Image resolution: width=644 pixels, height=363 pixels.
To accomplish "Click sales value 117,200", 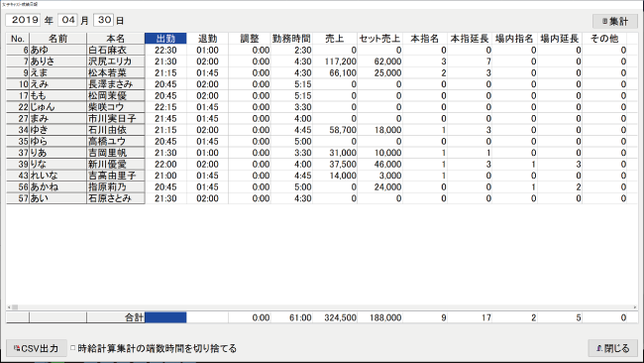I will (341, 61).
